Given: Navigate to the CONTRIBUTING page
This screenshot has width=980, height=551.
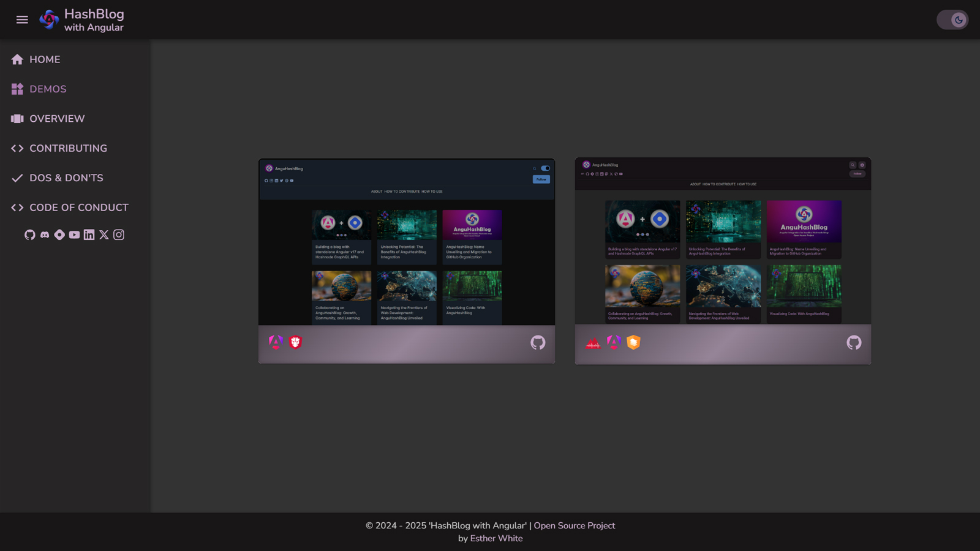Looking at the screenshot, I should (68, 148).
